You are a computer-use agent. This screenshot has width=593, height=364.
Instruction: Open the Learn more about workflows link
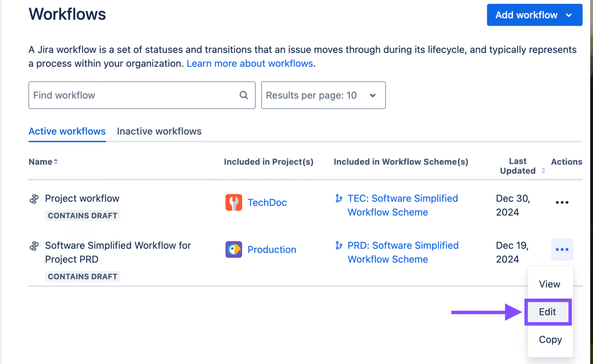point(250,63)
